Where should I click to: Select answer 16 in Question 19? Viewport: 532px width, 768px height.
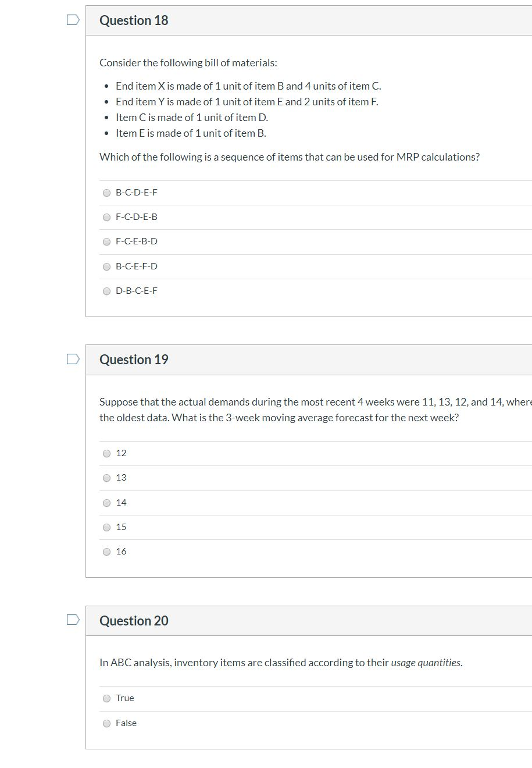pyautogui.click(x=106, y=551)
